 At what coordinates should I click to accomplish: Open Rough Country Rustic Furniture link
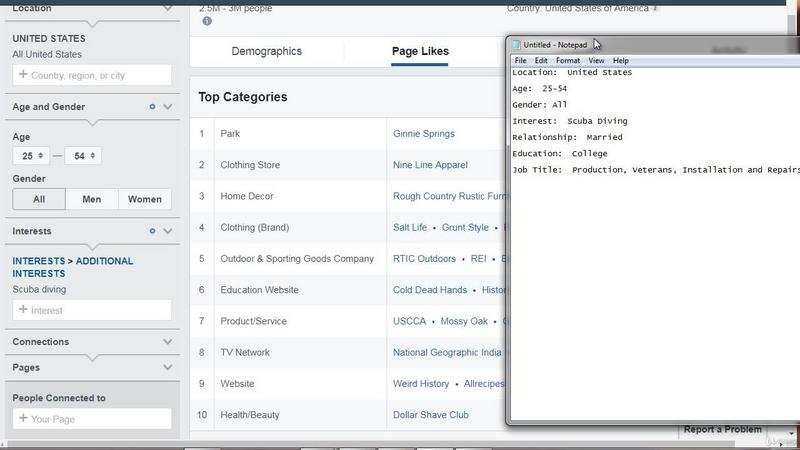pos(449,196)
